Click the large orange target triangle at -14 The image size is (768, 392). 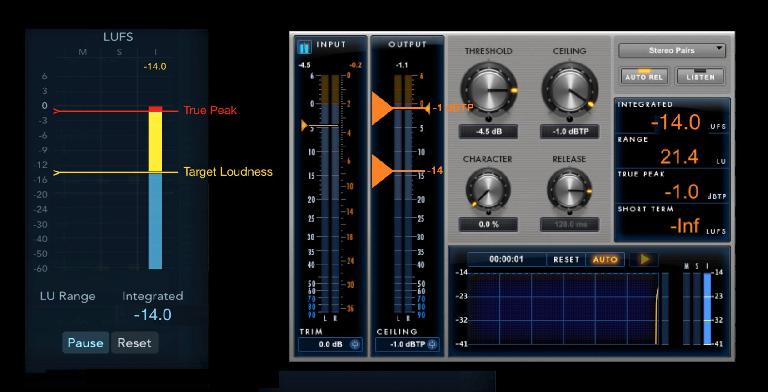pyautogui.click(x=382, y=171)
